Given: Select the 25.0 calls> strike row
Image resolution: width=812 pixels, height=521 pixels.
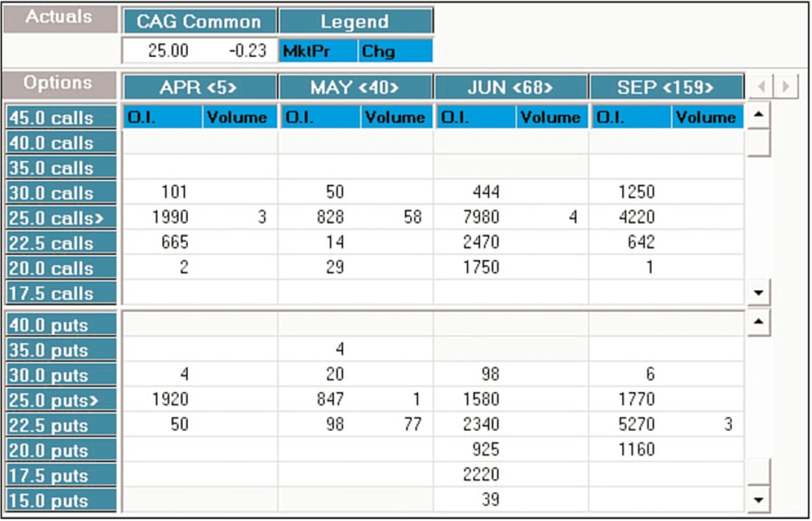Looking at the screenshot, I should tap(61, 218).
